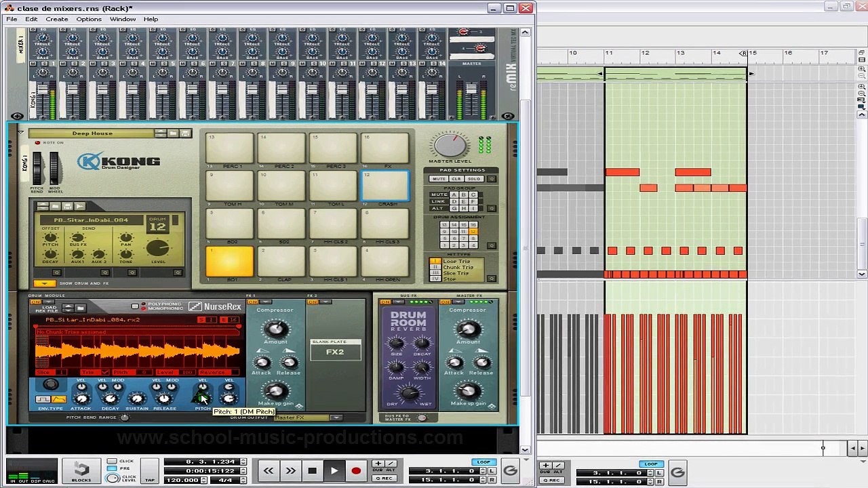Stop playback in transport

(312, 470)
